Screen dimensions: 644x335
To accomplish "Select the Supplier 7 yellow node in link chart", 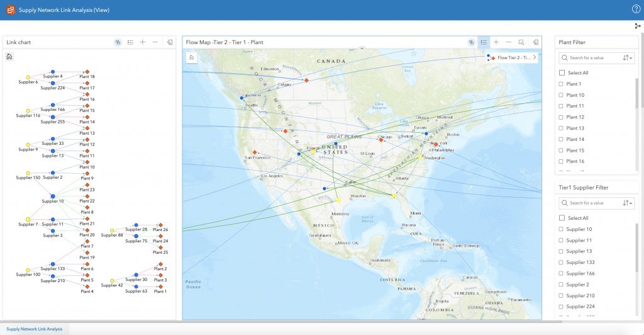I will click(x=28, y=220).
